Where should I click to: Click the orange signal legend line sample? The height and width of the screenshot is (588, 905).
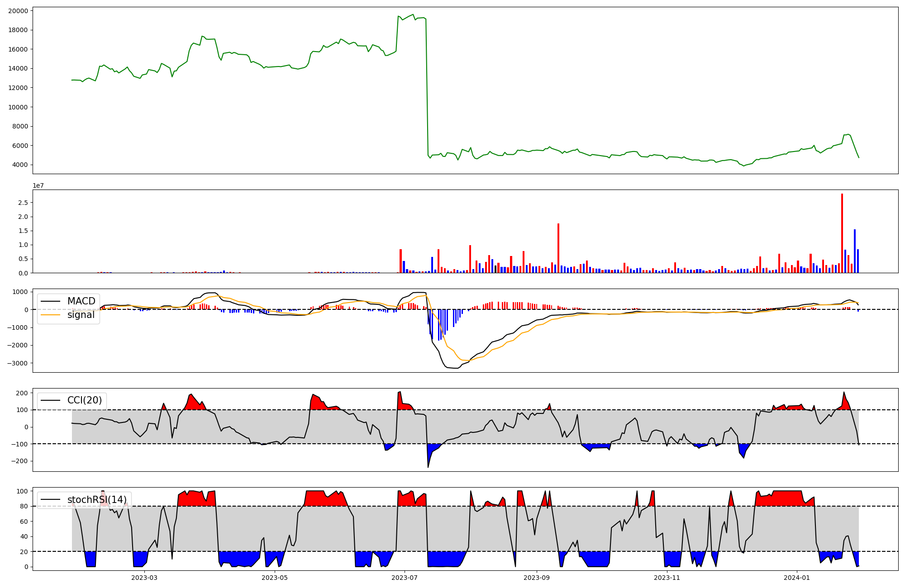51,315
